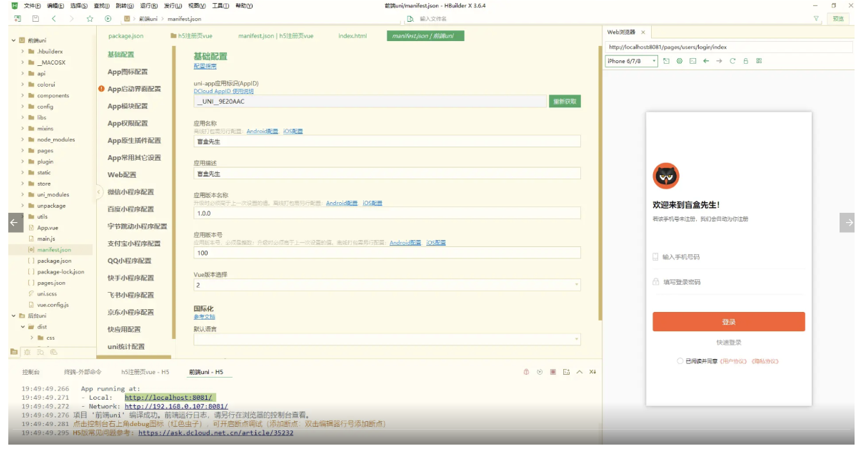Click the save file icon in toolbar
This screenshot has width=862, height=457.
[35, 19]
